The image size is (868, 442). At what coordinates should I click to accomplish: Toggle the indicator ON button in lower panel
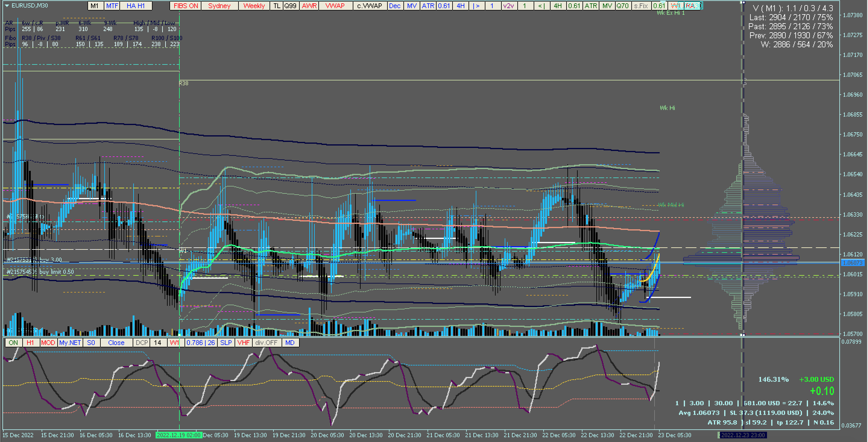(x=14, y=343)
